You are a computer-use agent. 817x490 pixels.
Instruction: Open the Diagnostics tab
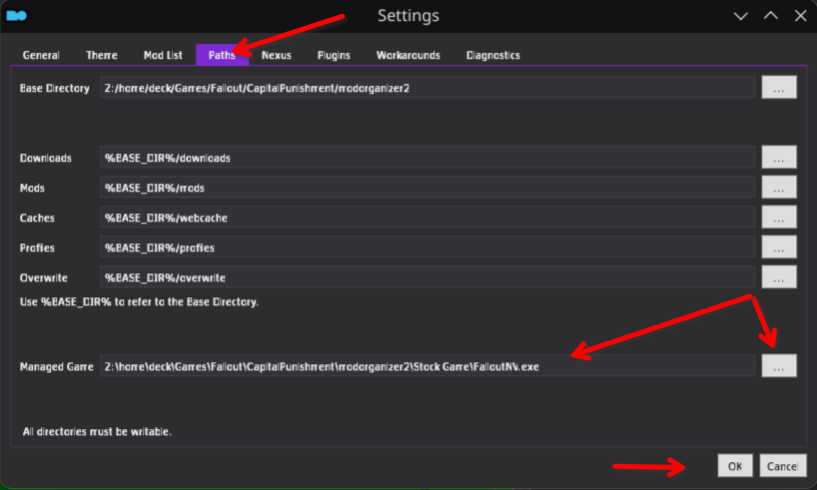493,55
